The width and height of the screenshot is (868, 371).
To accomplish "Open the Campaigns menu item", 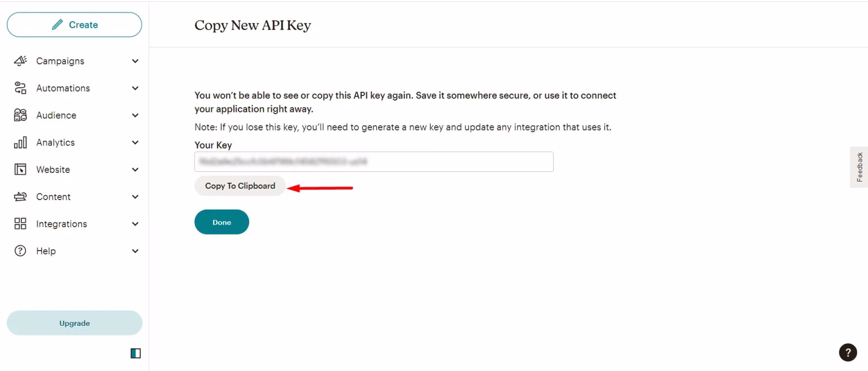I will tap(74, 61).
